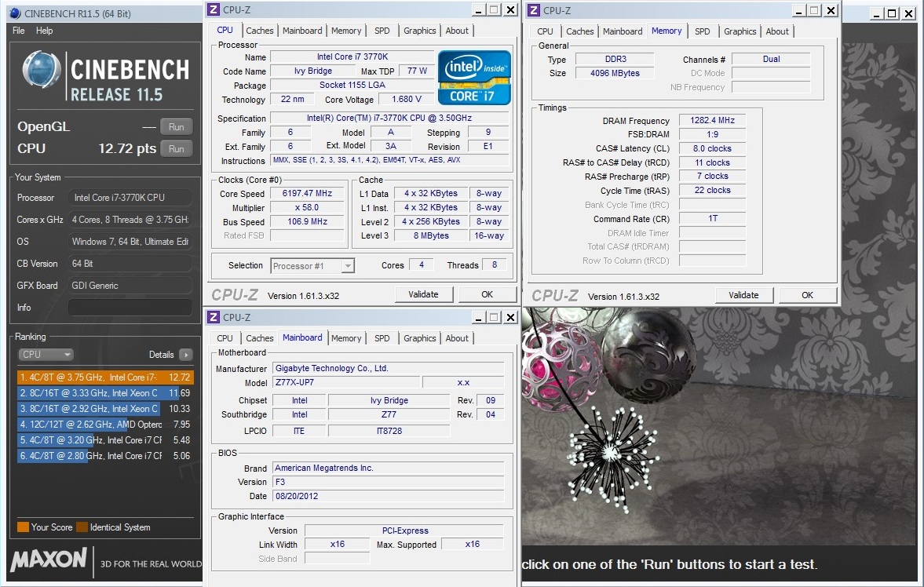Open Graphics tab in top-left CPU-Z
924x587 pixels.
tap(419, 31)
